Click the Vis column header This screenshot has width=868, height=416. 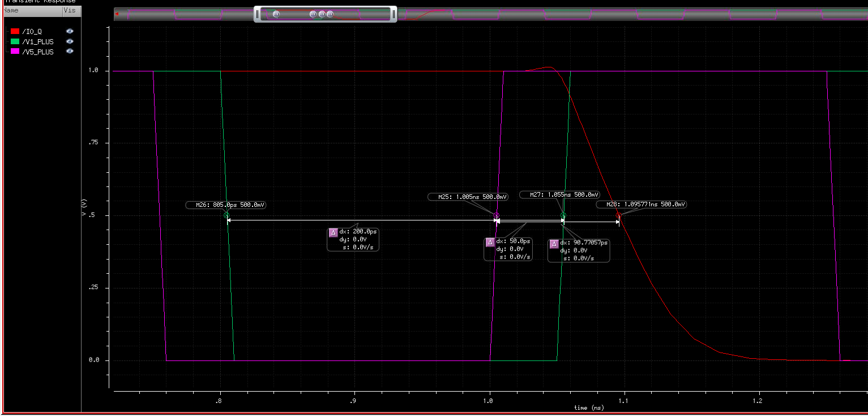(69, 10)
